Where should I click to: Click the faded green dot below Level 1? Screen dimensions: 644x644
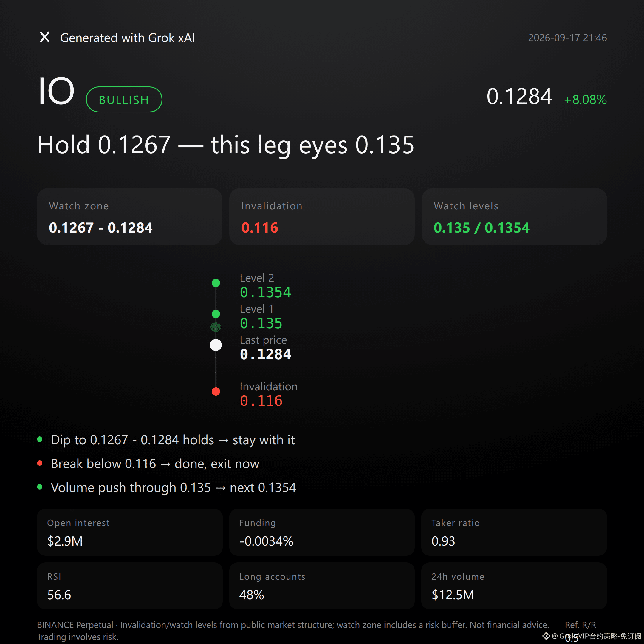pos(216,327)
